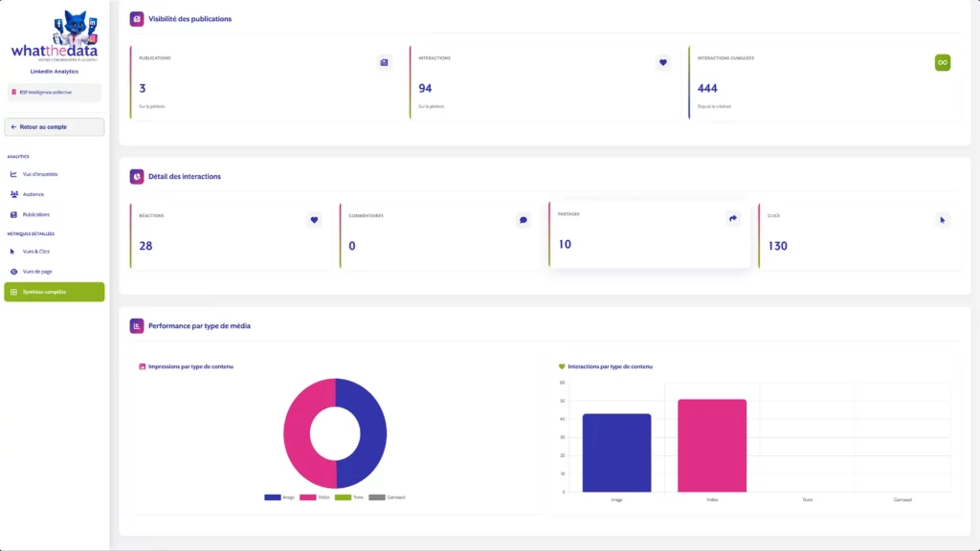Click the Détail des interactions section icon
The image size is (980, 551).
point(137,177)
